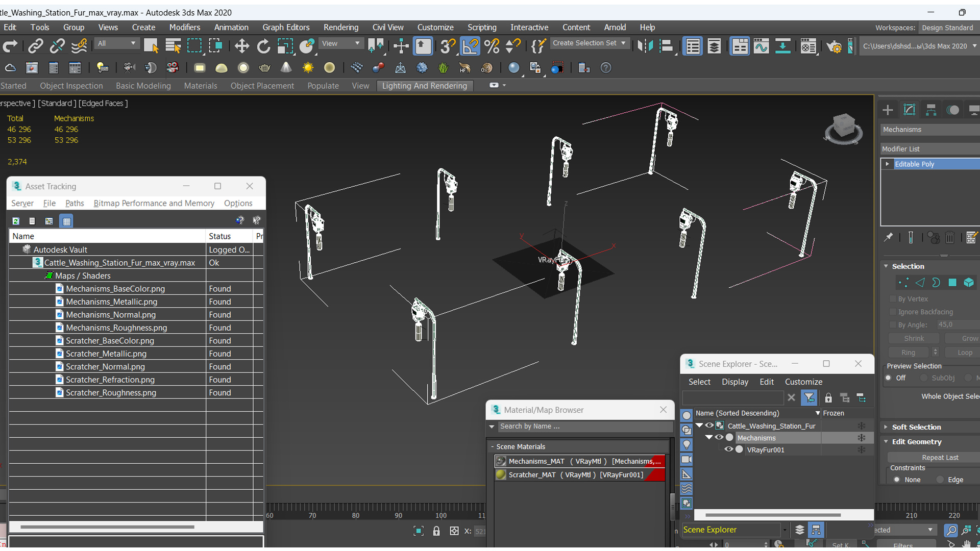Toggle Ignore Backfacing checkbox
Screen dimensions: 980x551
[x=893, y=312]
